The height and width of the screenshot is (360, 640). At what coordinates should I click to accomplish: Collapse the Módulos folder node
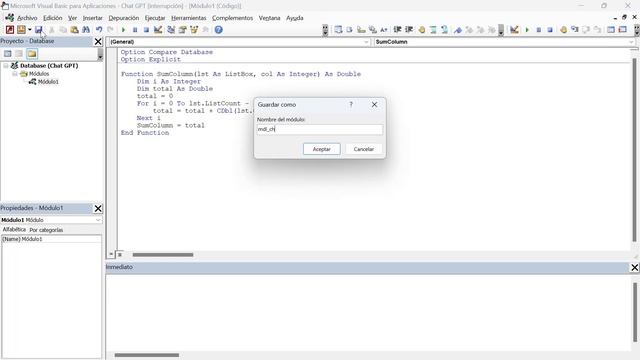click(14, 74)
